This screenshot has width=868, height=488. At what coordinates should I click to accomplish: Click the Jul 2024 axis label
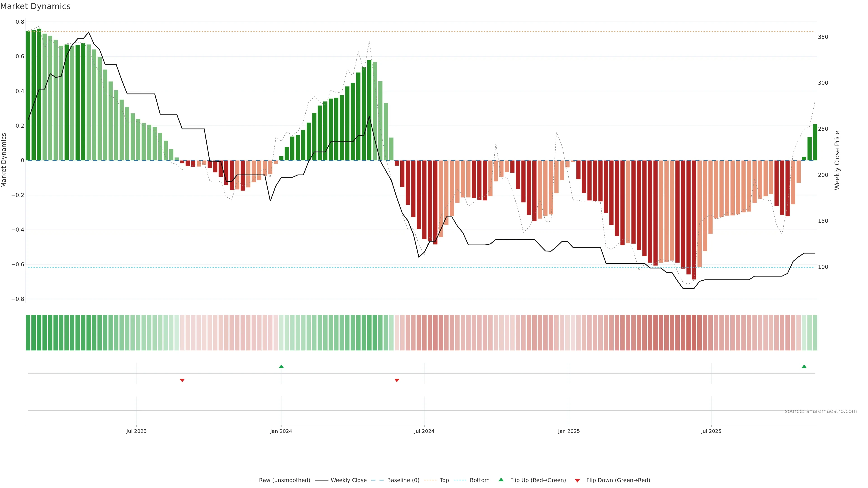(x=424, y=431)
